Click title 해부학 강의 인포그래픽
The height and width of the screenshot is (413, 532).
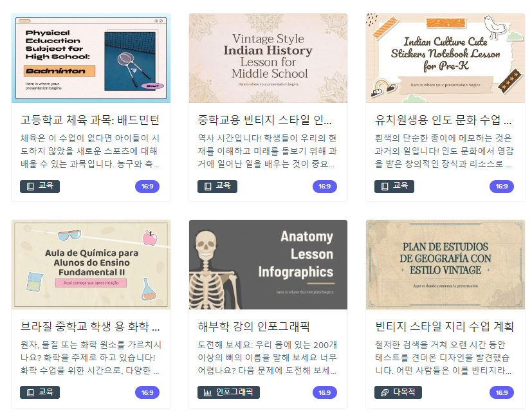click(253, 326)
